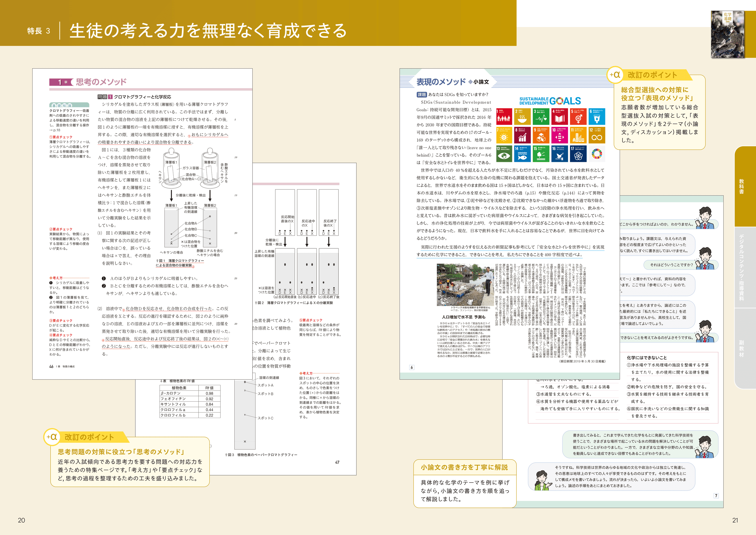This screenshot has width=756, height=535.
Task: Switch to the 副教材 side tab
Action: [742, 348]
